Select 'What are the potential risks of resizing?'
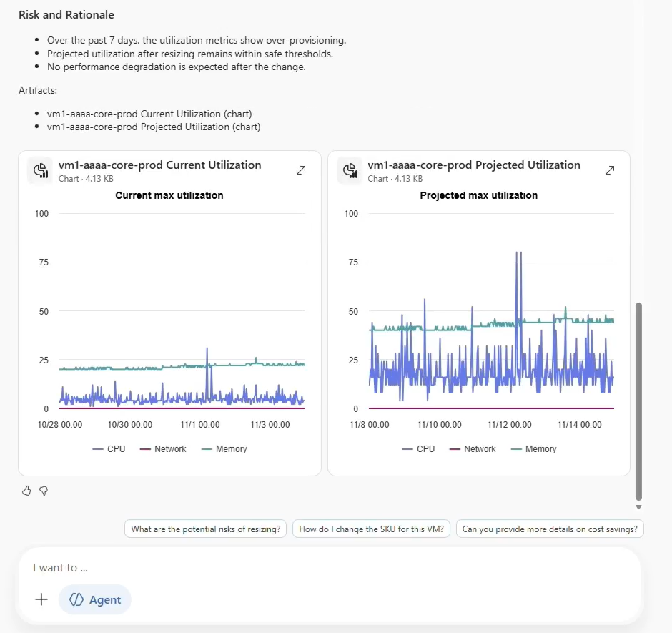The width and height of the screenshot is (672, 633). click(205, 529)
